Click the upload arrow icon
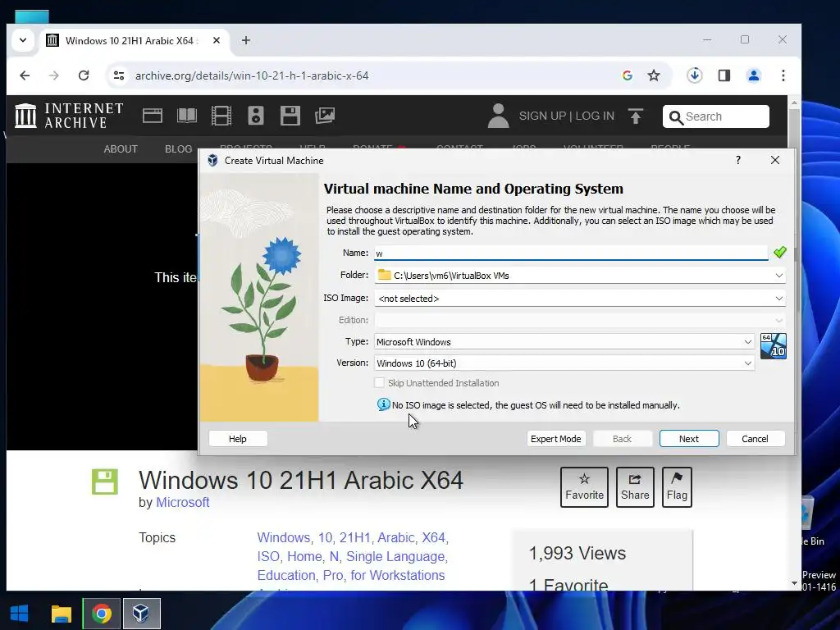 click(x=636, y=116)
